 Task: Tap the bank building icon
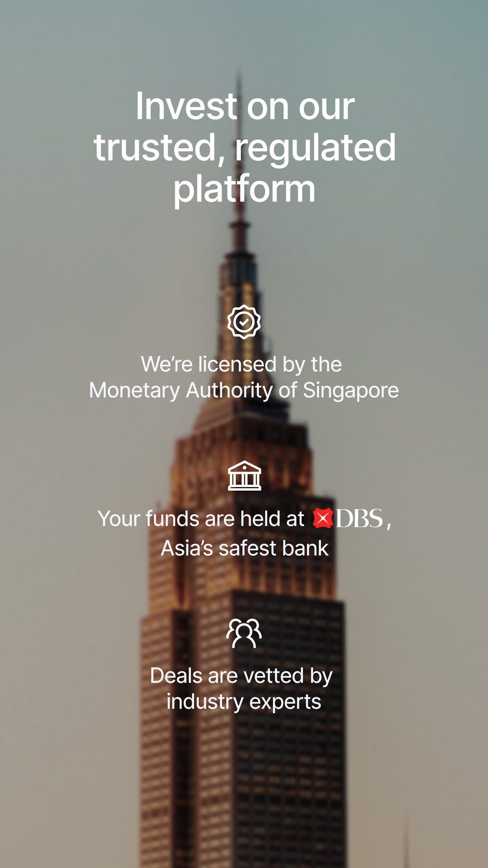[x=244, y=476]
